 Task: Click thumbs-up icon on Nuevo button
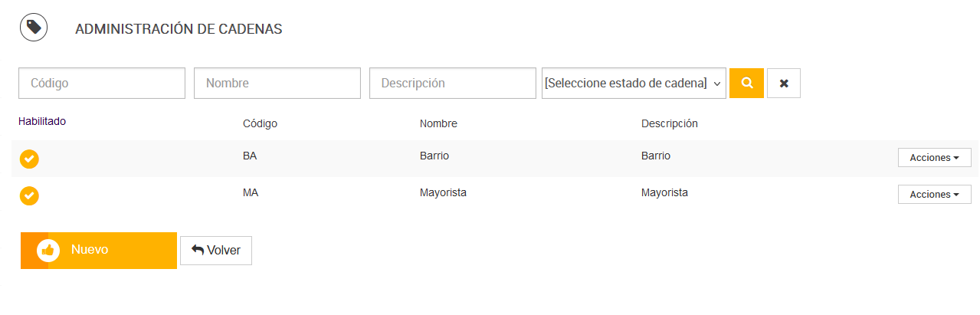(48, 251)
